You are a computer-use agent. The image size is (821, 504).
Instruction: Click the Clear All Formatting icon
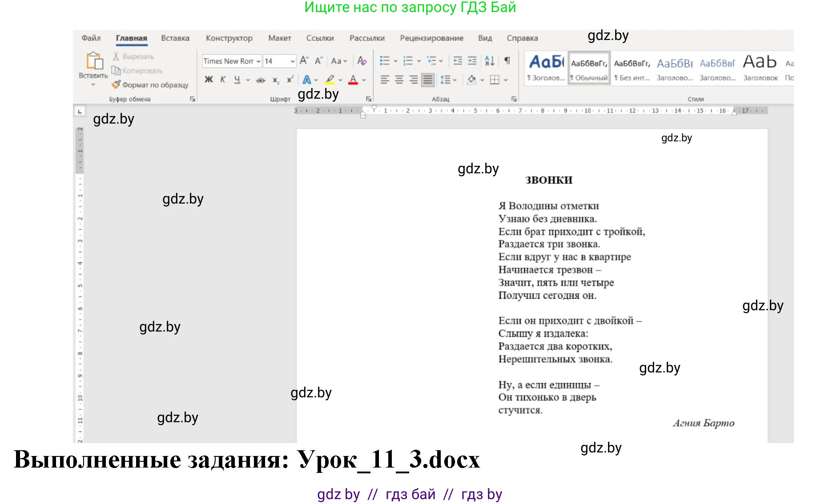coord(362,61)
